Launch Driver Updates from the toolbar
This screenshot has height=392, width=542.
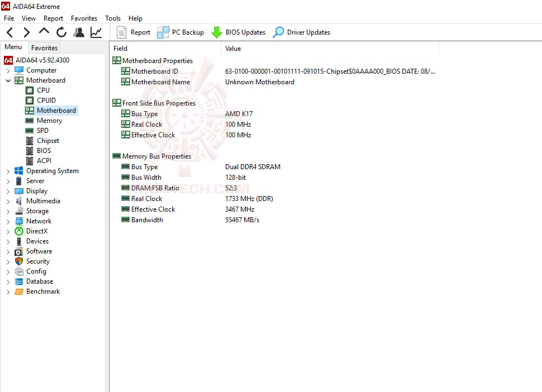pos(301,32)
